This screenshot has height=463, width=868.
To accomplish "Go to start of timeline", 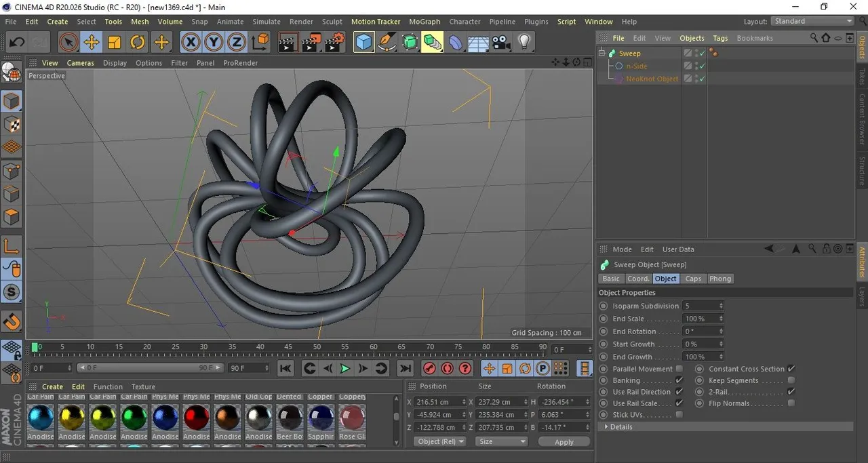I will (x=285, y=368).
